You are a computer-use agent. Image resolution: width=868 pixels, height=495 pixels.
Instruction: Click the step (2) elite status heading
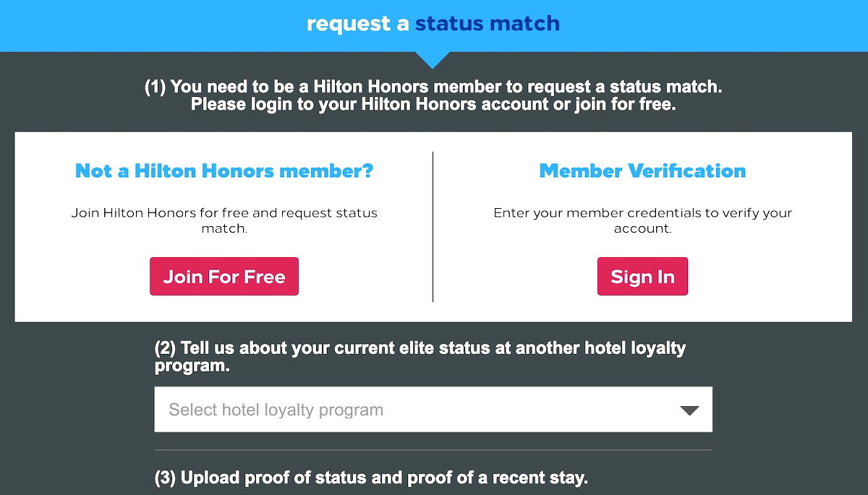pyautogui.click(x=418, y=356)
